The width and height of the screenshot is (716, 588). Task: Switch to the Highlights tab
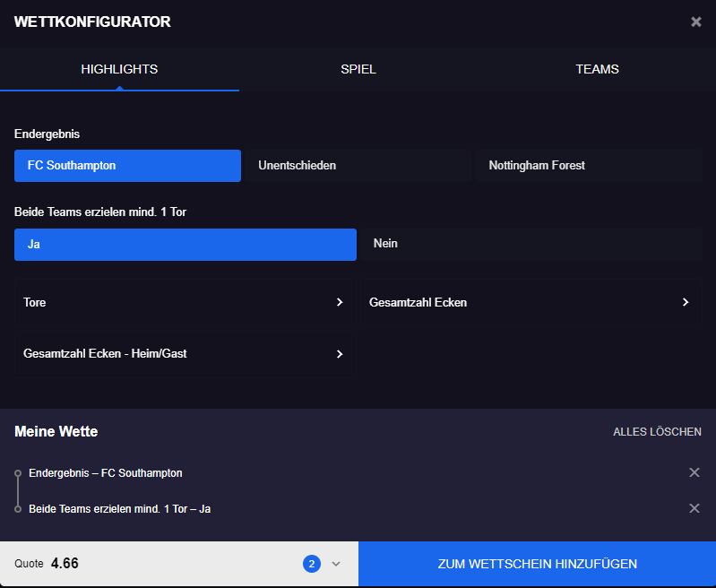pyautogui.click(x=119, y=69)
